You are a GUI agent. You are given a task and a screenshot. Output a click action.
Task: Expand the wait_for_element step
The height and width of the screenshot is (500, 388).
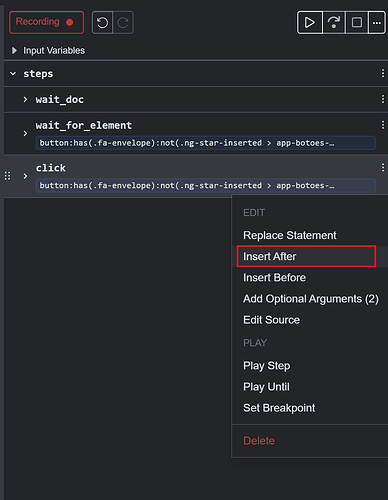coord(25,134)
